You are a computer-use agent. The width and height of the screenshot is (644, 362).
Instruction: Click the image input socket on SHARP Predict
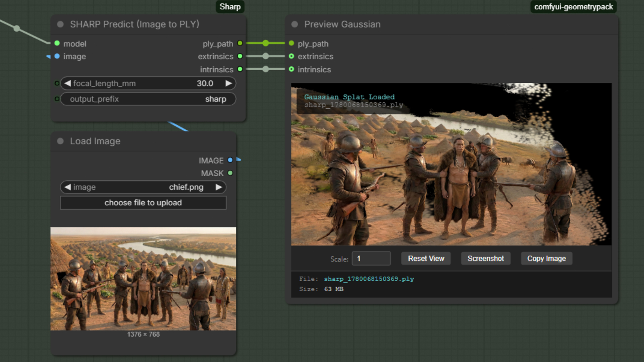[x=57, y=56]
